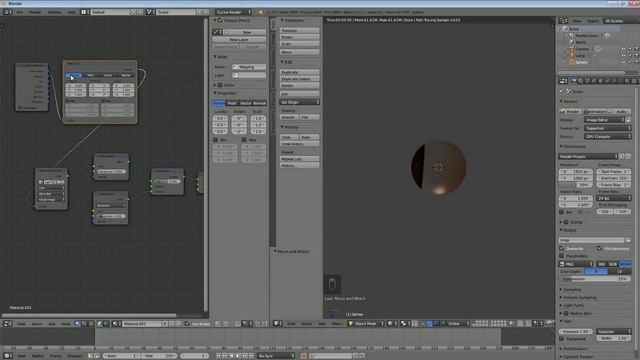Viewport: 640px width, 360px height.
Task: Select the Point tab in node properties
Action: tap(232, 103)
